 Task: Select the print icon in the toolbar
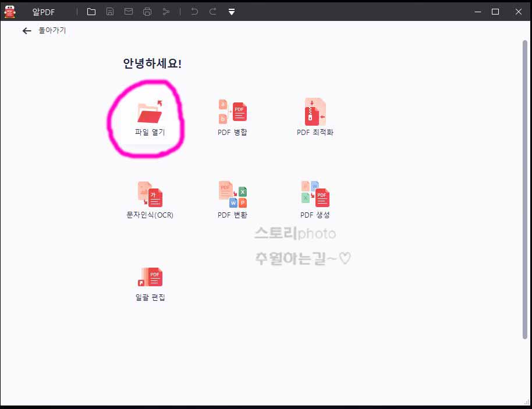point(147,11)
